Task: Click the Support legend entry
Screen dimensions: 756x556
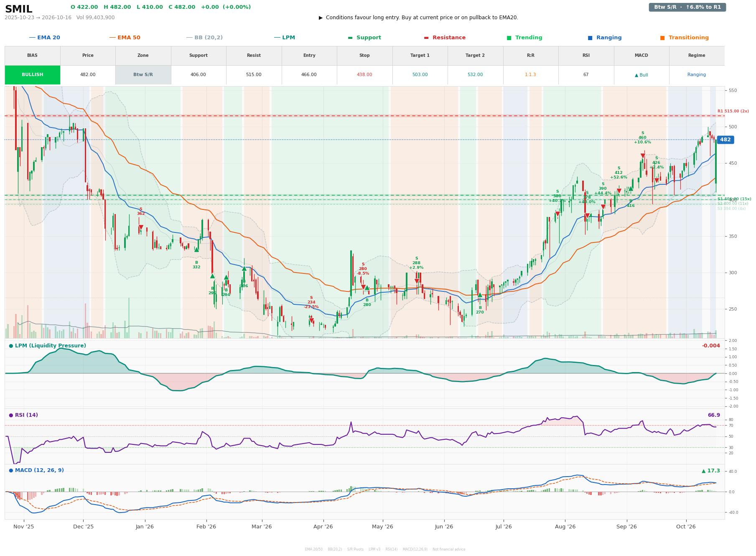Action: point(364,38)
